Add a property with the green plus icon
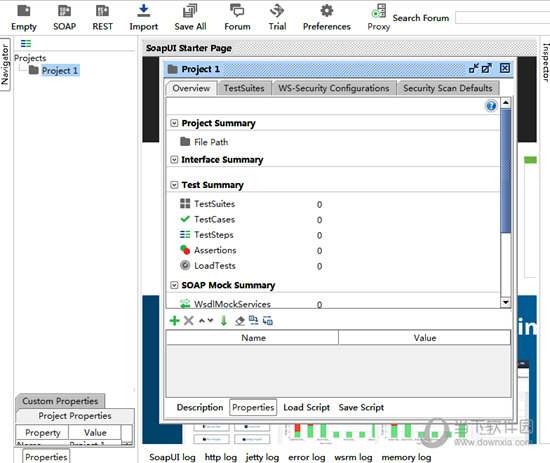Viewport: 550px width, 463px height. click(x=174, y=321)
